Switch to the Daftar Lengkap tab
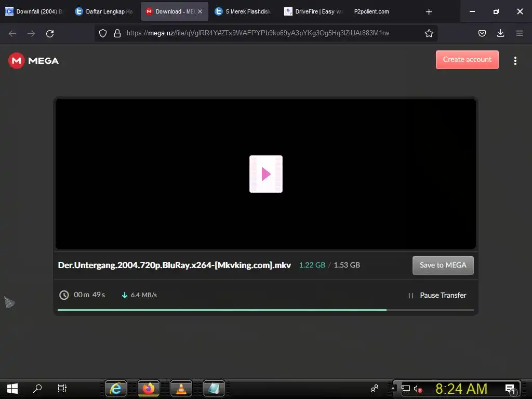This screenshot has height=399, width=532. click(x=104, y=11)
